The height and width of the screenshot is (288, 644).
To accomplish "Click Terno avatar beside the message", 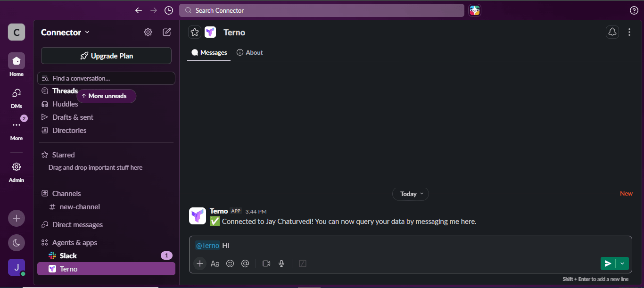I will click(x=198, y=216).
